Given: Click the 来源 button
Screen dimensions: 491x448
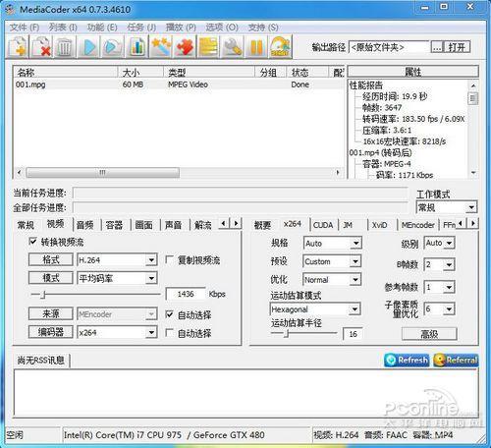Looking at the screenshot, I should tap(51, 313).
